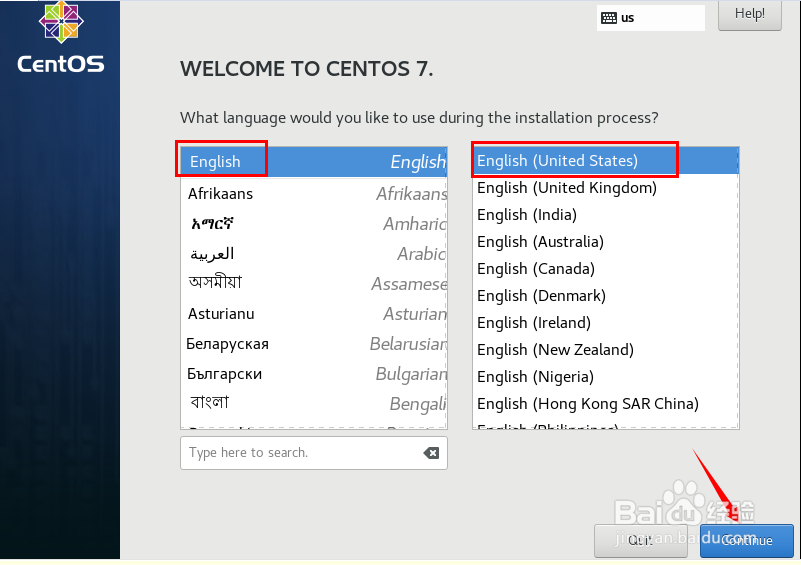The width and height of the screenshot is (801, 565).
Task: Select the Amharic language row
Action: click(x=314, y=224)
